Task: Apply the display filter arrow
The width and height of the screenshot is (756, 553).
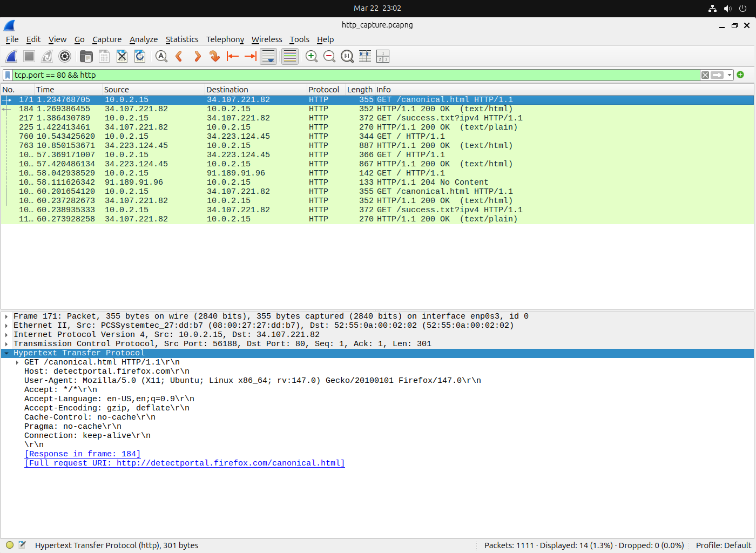Action: (x=717, y=75)
